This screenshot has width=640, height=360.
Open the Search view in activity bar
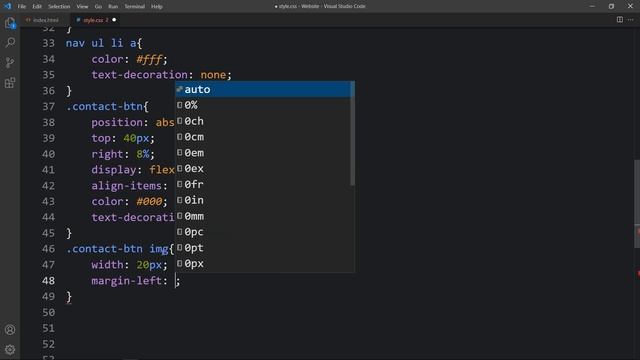coord(10,42)
